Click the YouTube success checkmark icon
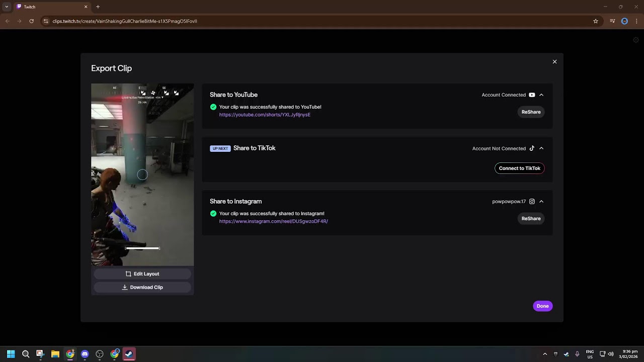The width and height of the screenshot is (644, 362). coord(213,107)
